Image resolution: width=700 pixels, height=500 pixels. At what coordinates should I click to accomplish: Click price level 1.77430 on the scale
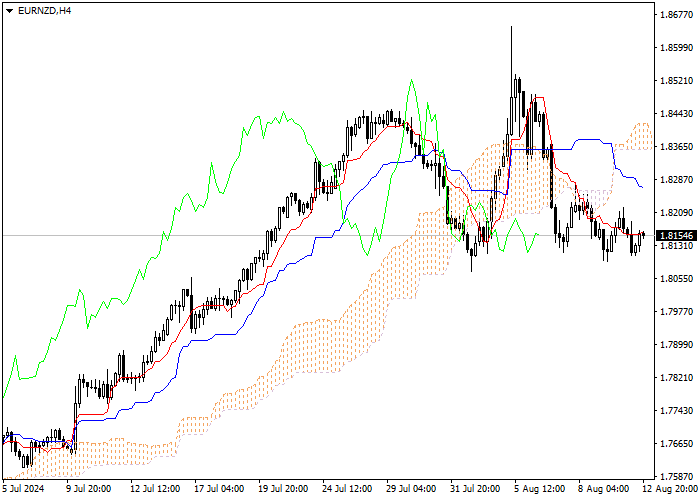676,411
